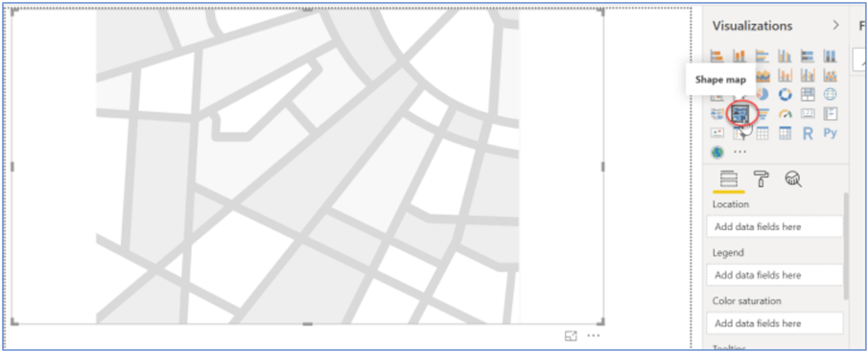Switch to the Analytics magnifier tab

click(793, 179)
